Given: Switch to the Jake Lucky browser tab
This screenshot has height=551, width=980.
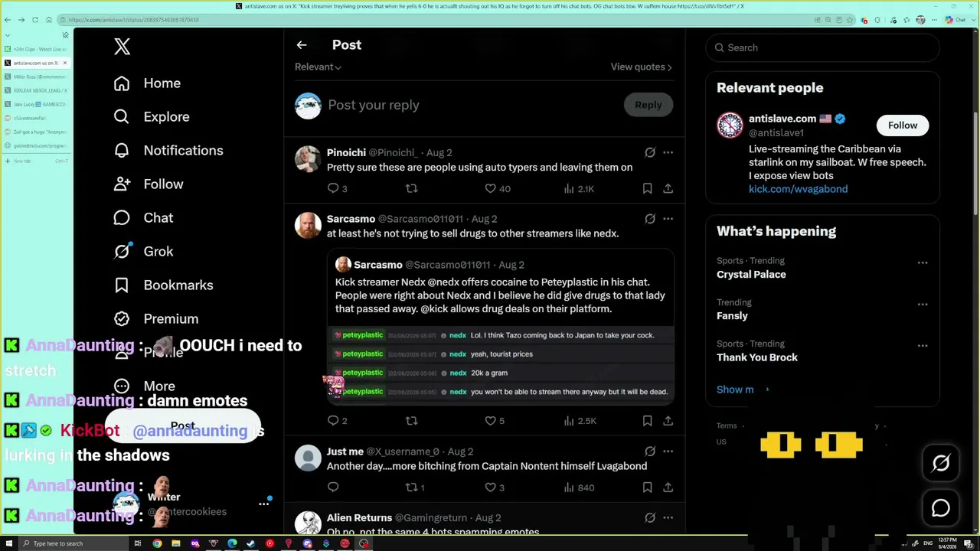Looking at the screenshot, I should tap(37, 104).
